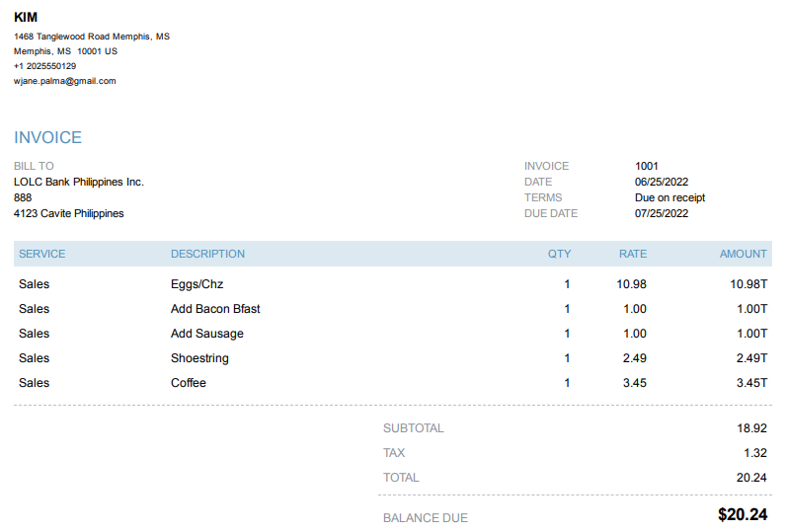Click the DESCRIPTION column header
Image resolution: width=787 pixels, height=532 pixels.
tap(207, 254)
